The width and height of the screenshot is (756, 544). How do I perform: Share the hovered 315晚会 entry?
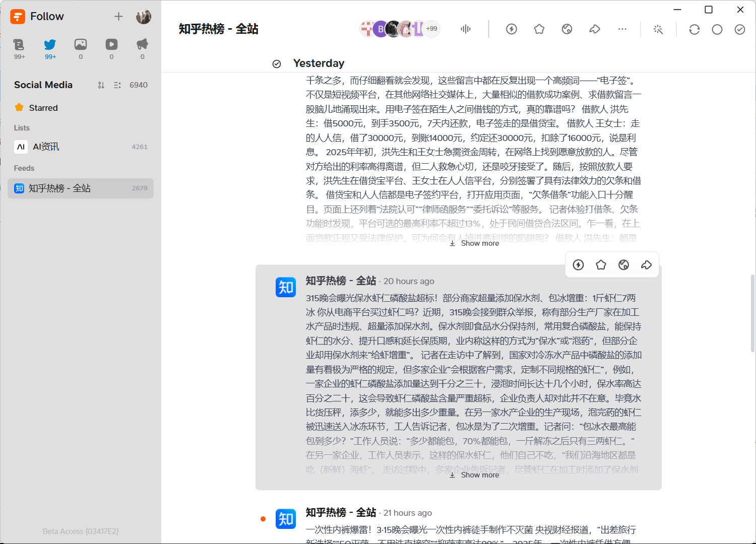point(647,265)
